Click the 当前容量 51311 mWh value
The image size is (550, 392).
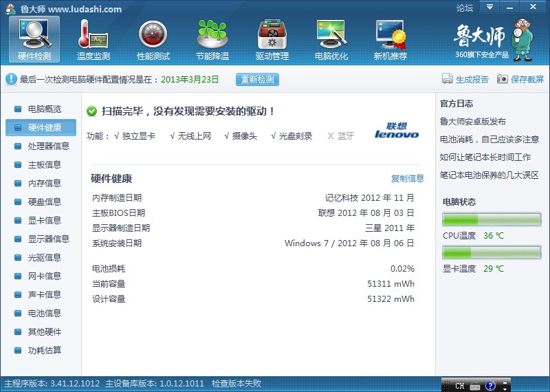coord(390,284)
